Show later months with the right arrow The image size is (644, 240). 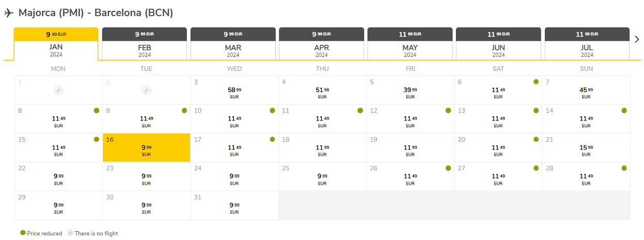pos(637,39)
